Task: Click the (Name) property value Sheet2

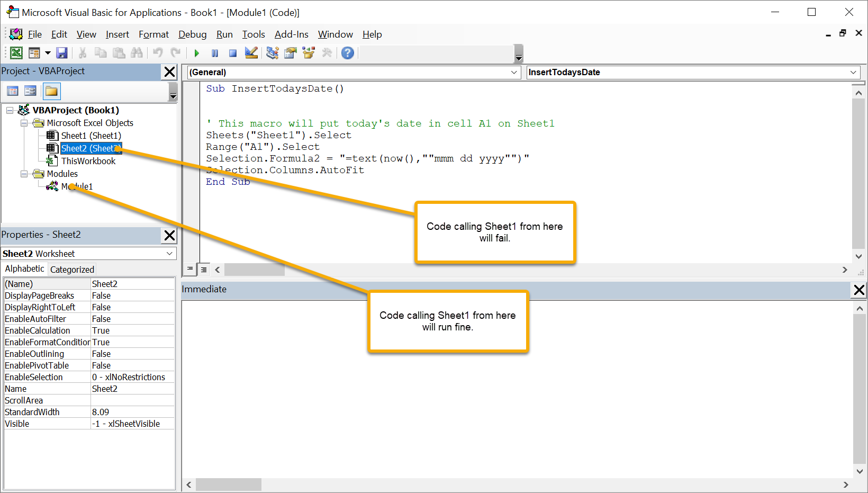Action: 133,284
